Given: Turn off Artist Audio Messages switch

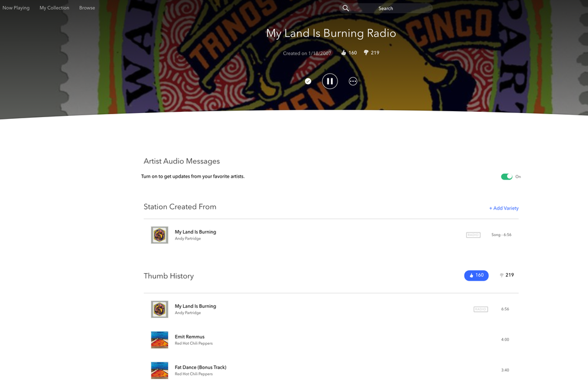Looking at the screenshot, I should click(507, 177).
